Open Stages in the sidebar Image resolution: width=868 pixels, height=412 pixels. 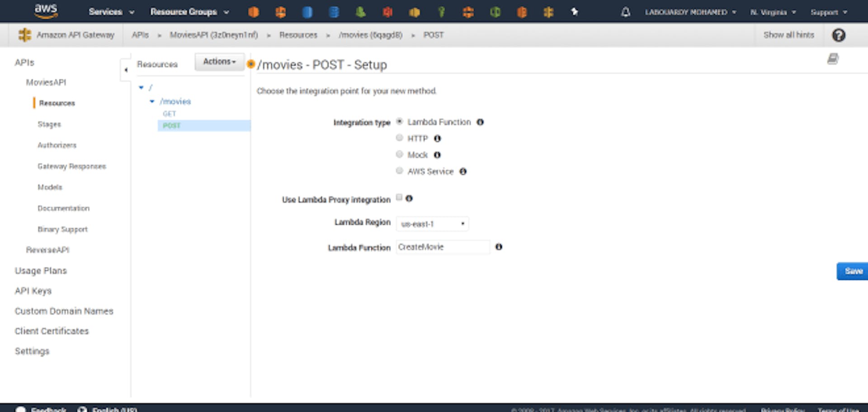click(x=49, y=124)
